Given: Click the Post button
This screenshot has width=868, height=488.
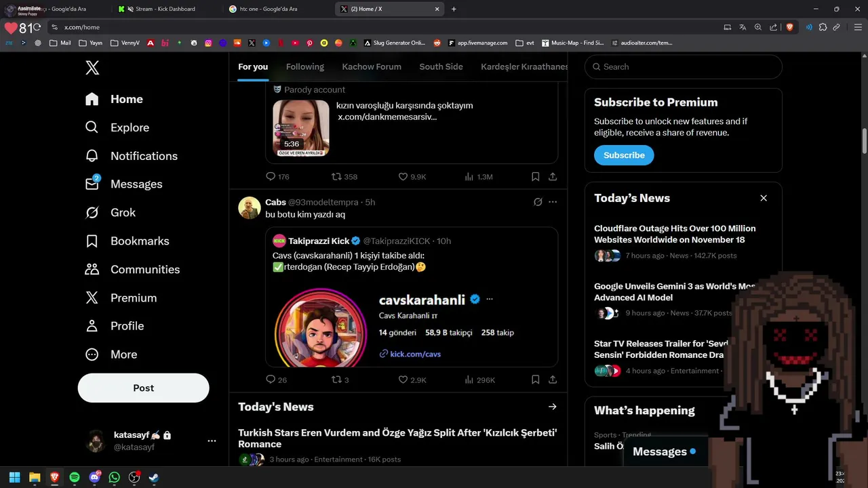Looking at the screenshot, I should pos(143,388).
